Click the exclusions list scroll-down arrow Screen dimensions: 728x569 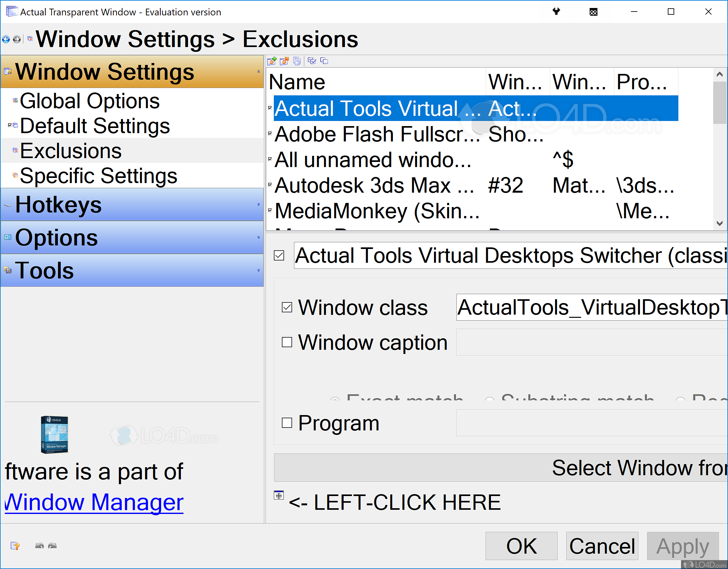(x=720, y=223)
